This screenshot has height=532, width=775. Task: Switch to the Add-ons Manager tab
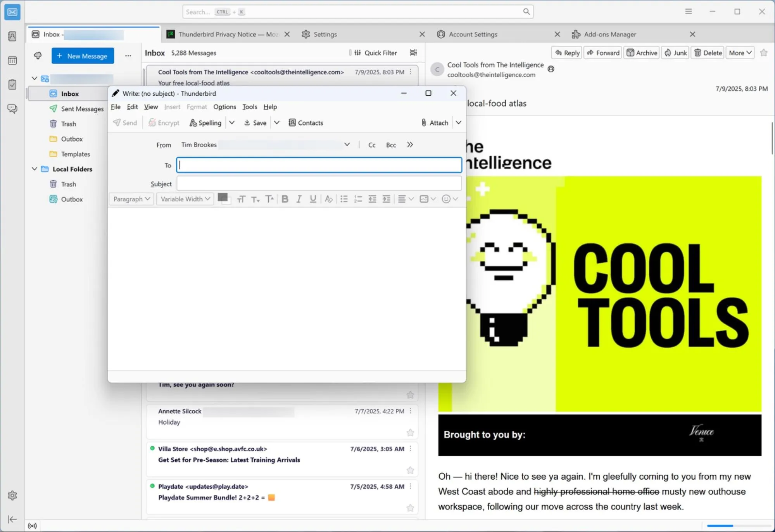pyautogui.click(x=609, y=34)
